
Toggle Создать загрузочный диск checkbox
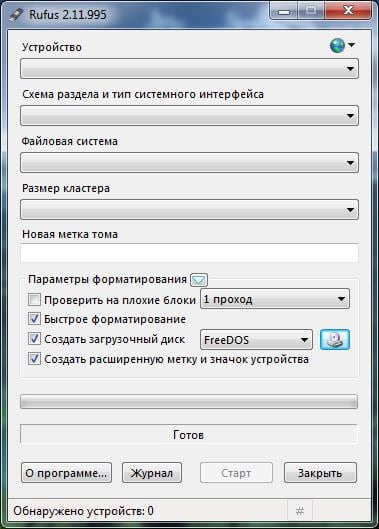click(x=34, y=339)
